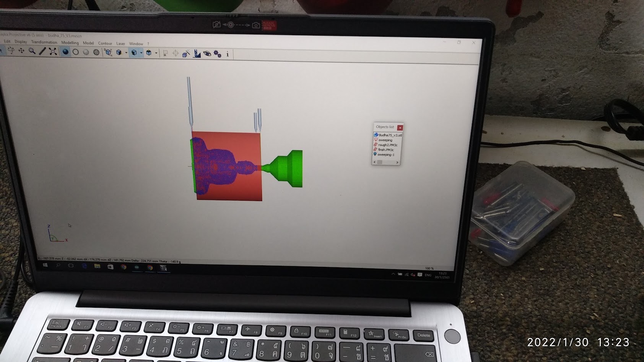Open the Modelling menu
Image resolution: width=644 pixels, height=362 pixels.
click(x=70, y=43)
